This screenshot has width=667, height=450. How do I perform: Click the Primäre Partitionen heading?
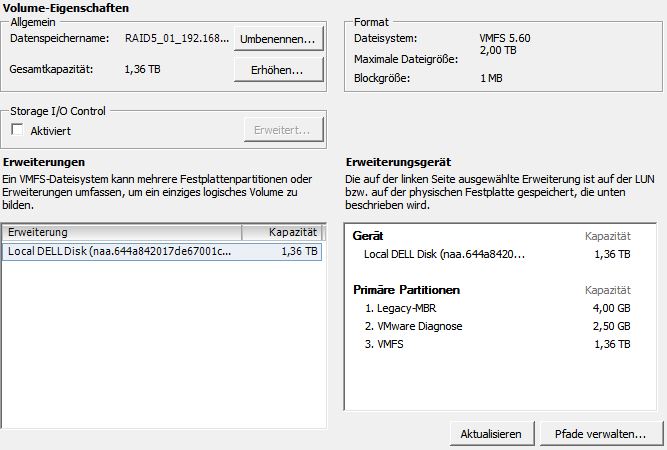point(405,290)
